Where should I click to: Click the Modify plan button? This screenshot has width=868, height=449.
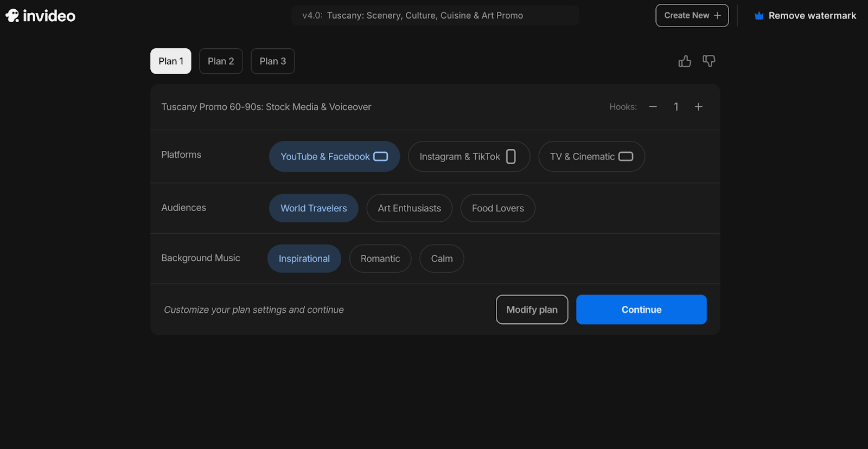532,310
